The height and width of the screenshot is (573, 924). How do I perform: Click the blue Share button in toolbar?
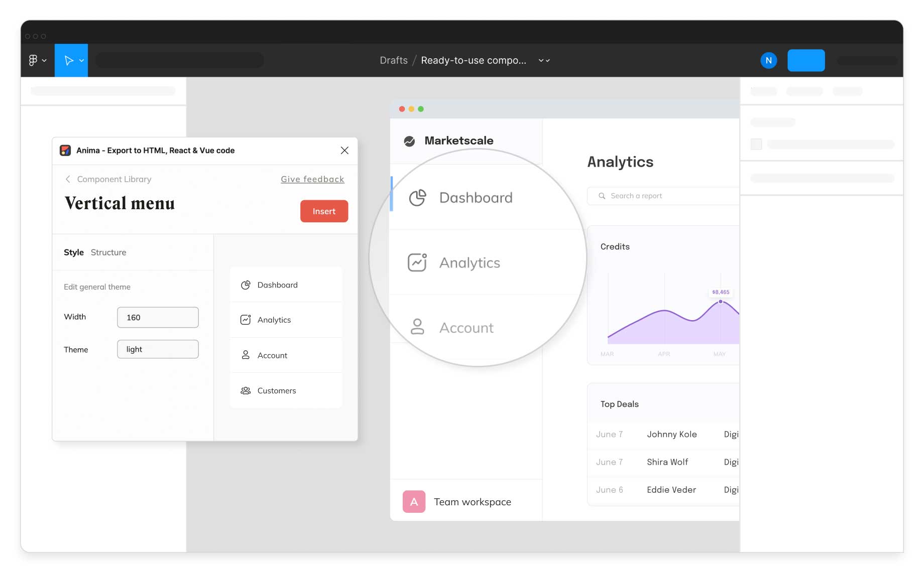(x=805, y=60)
